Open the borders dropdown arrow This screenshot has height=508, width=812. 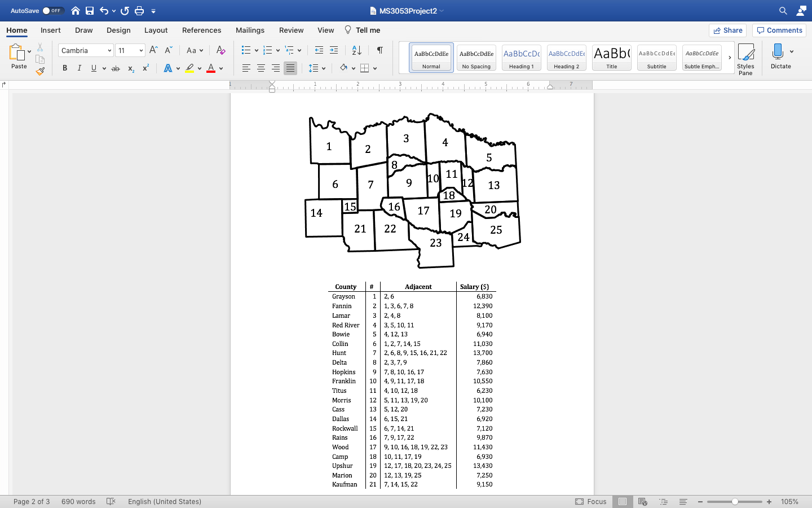click(x=375, y=68)
